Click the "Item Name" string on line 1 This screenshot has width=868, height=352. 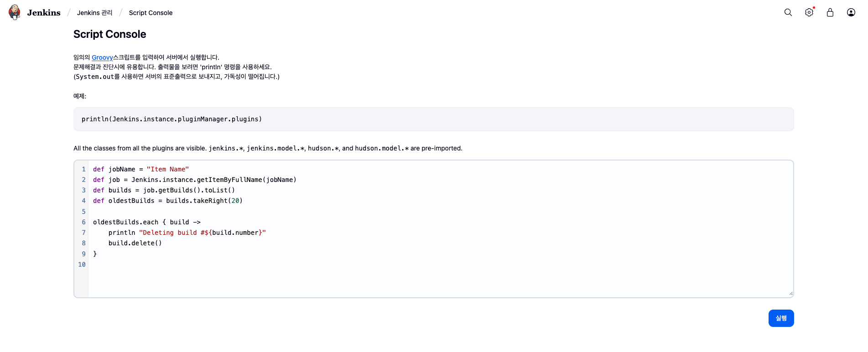click(167, 169)
